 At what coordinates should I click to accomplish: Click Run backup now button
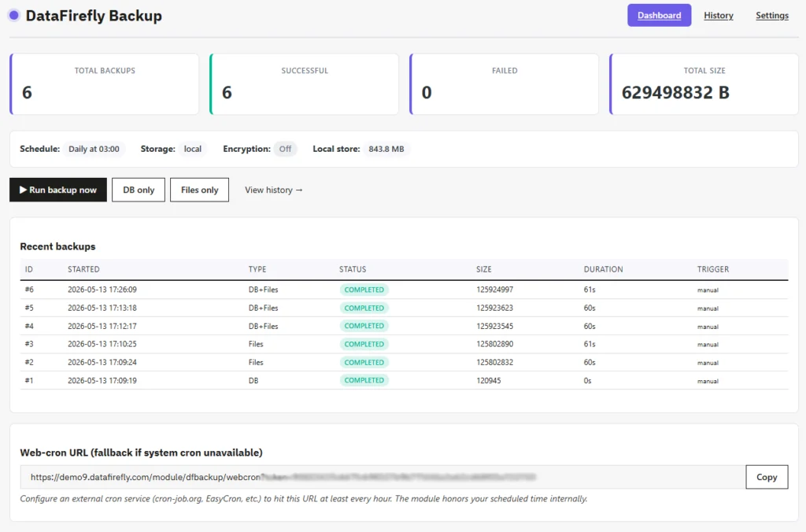pyautogui.click(x=58, y=190)
